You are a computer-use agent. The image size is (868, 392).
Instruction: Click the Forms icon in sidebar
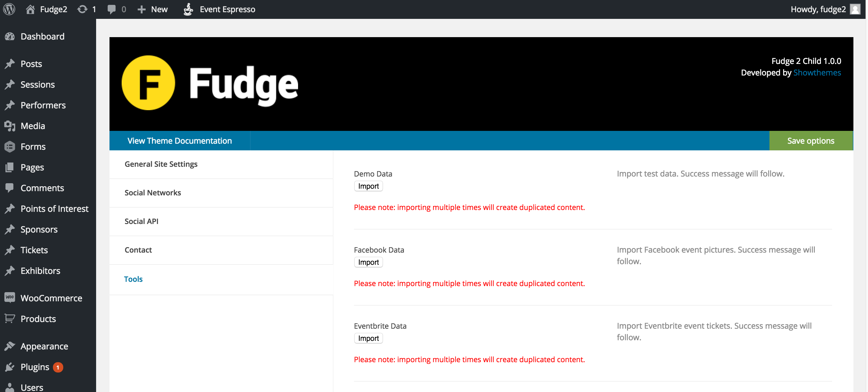[10, 147]
